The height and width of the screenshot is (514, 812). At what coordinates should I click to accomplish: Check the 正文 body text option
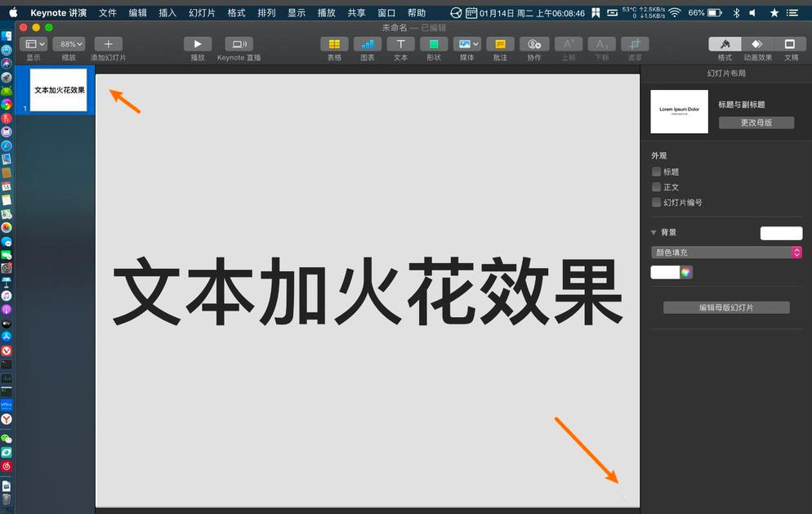[656, 186]
